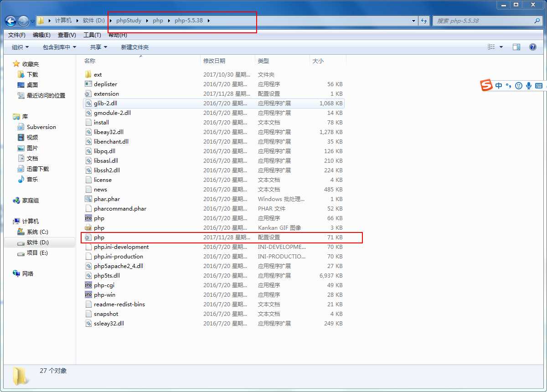Open the recent locations dropdown beside Forward
The height and width of the screenshot is (392, 547).
tap(32, 21)
